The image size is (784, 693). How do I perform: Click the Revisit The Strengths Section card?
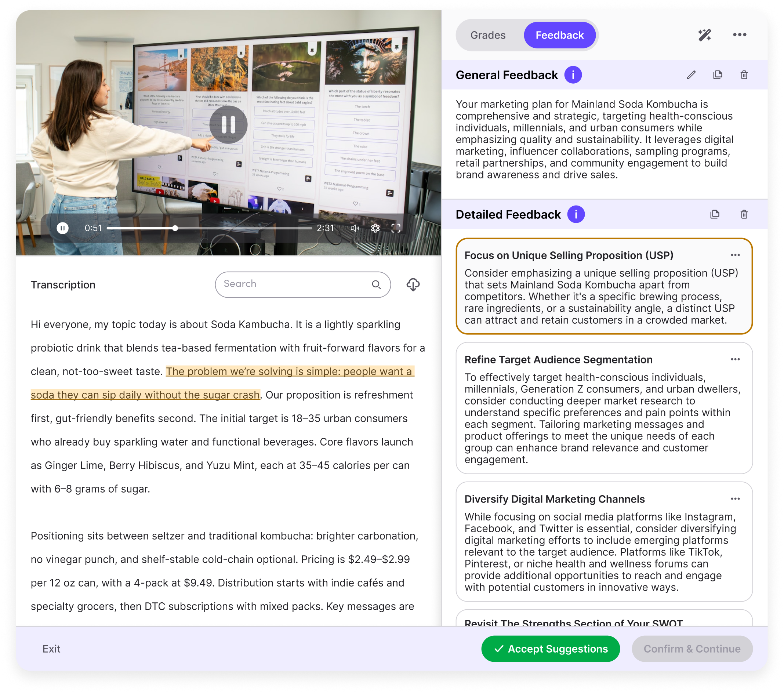pyautogui.click(x=604, y=618)
